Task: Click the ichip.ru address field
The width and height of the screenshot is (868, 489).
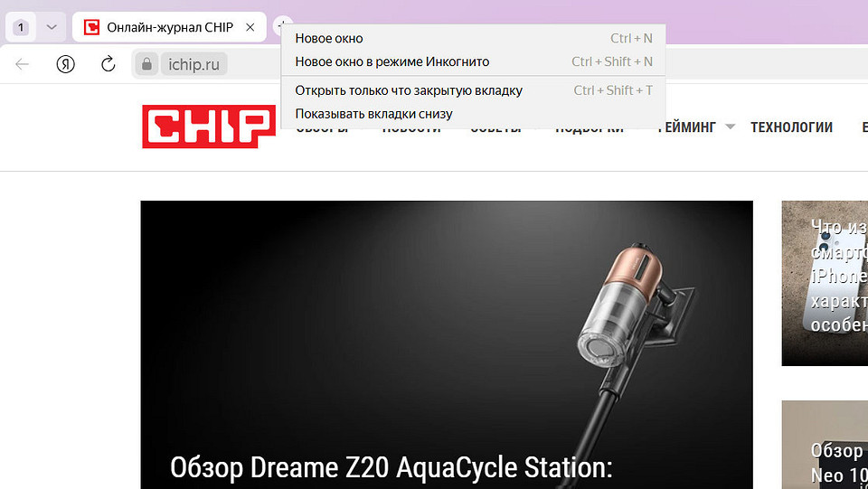Action: click(x=193, y=64)
